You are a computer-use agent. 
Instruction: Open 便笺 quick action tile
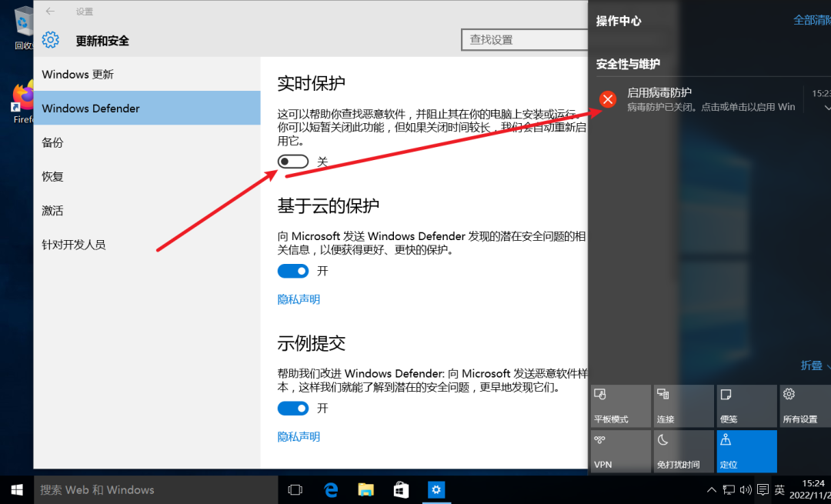(x=746, y=406)
